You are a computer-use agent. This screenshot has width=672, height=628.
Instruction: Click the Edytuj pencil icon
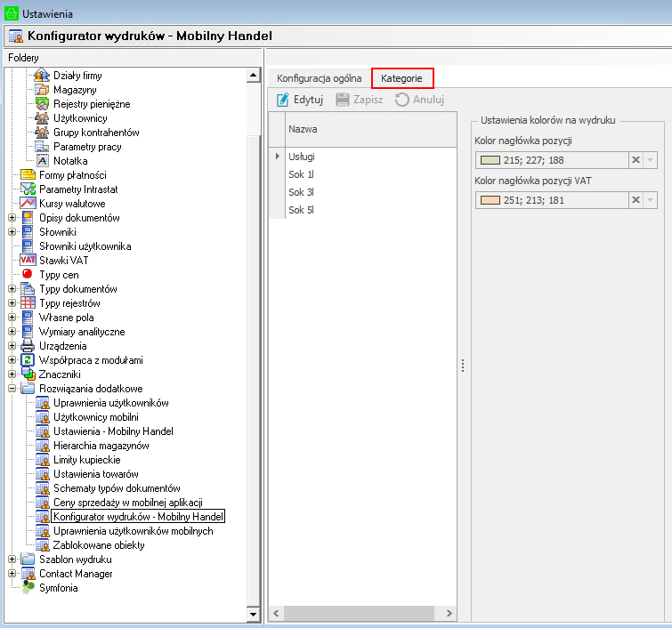283,100
